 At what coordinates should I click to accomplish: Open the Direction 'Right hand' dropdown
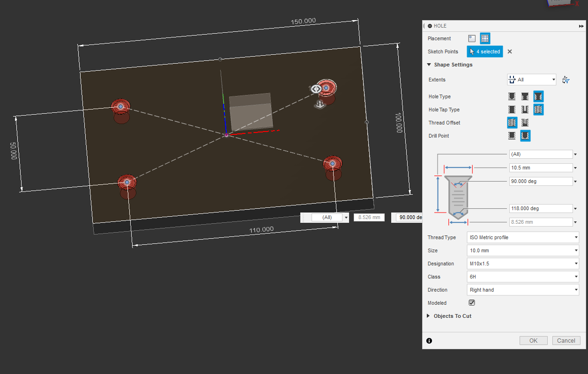(x=523, y=290)
